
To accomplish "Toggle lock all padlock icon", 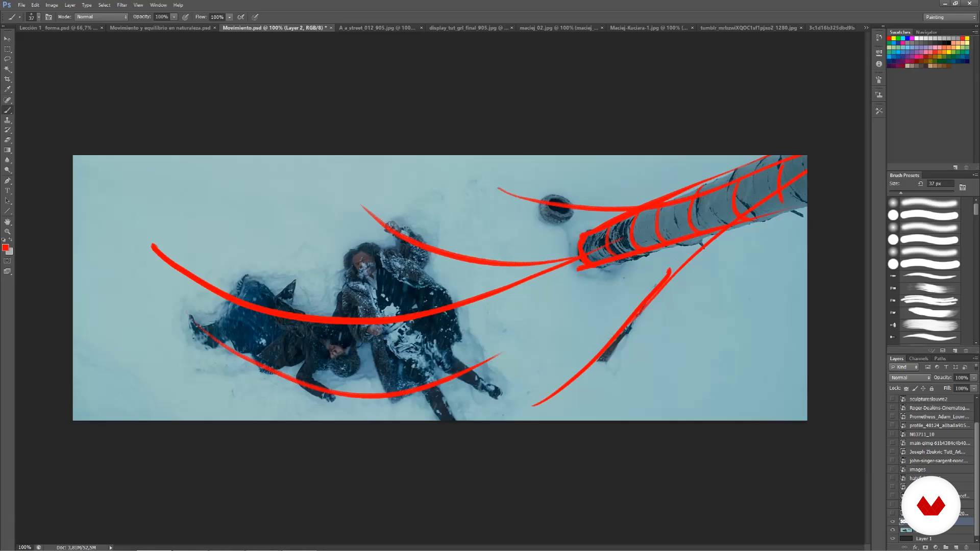I will [x=932, y=388].
